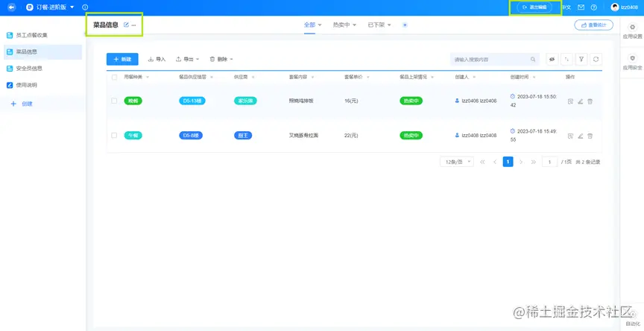Open 自动化 in right panel bottom
Viewport: 644px width, 331px height.
(631, 318)
